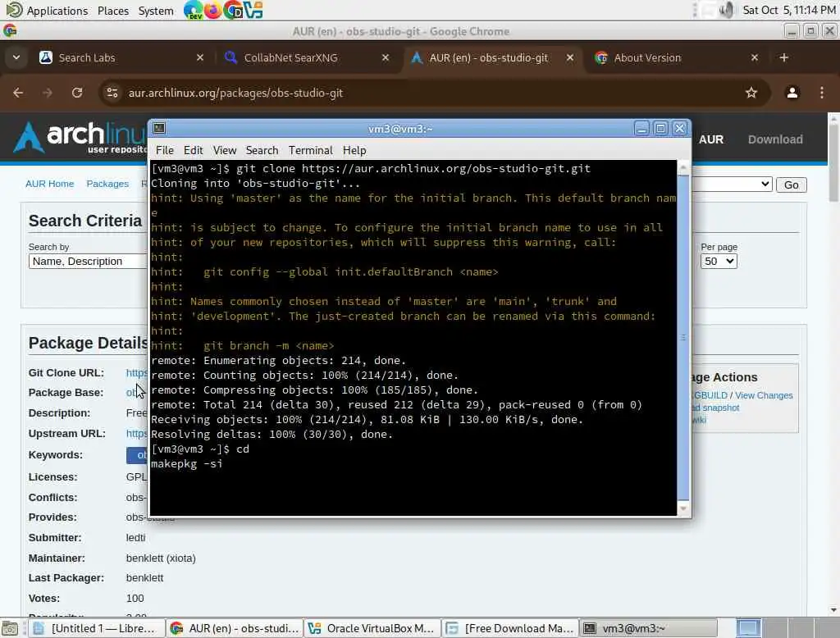840x638 pixels.
Task: Launch VirtualBox from the top panel
Action: [253, 10]
